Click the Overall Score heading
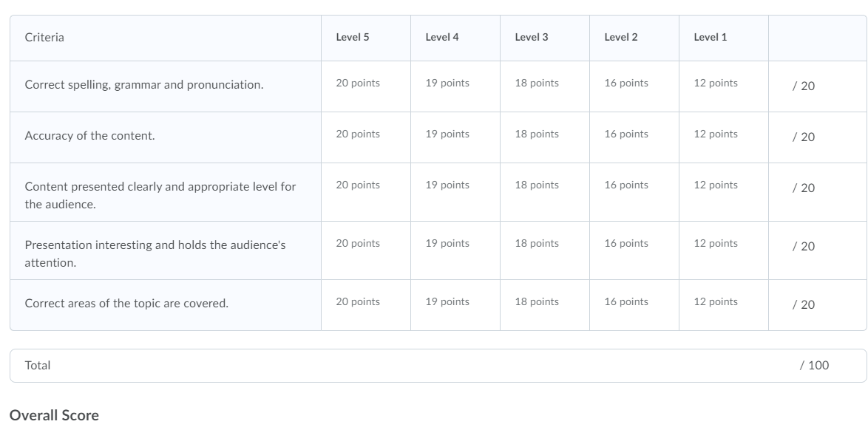Image resolution: width=868 pixels, height=444 pixels. [54, 415]
